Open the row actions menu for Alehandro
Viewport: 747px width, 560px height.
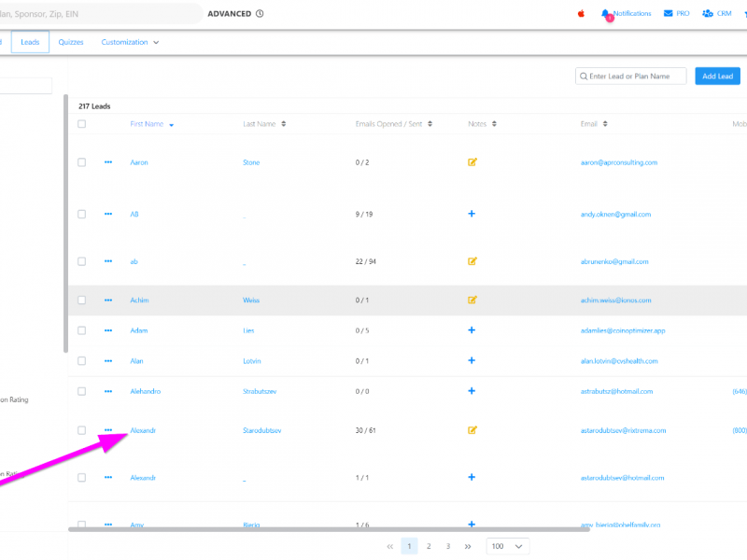pyautogui.click(x=108, y=391)
